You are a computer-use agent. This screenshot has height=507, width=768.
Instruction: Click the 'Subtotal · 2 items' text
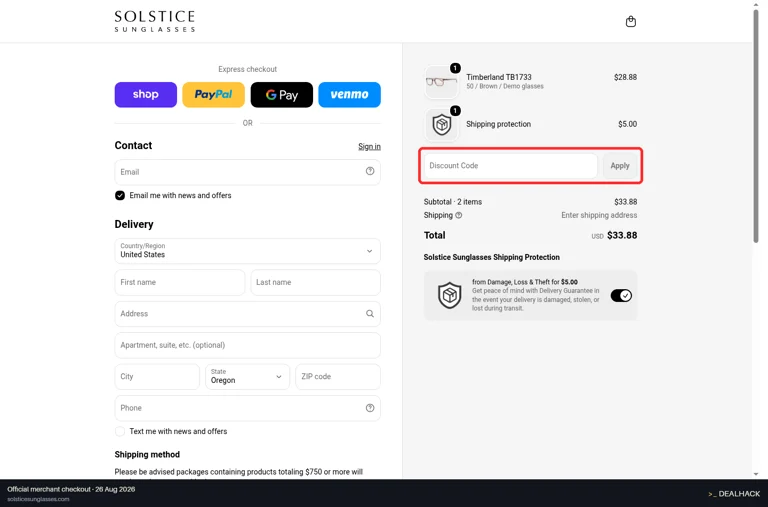point(453,202)
